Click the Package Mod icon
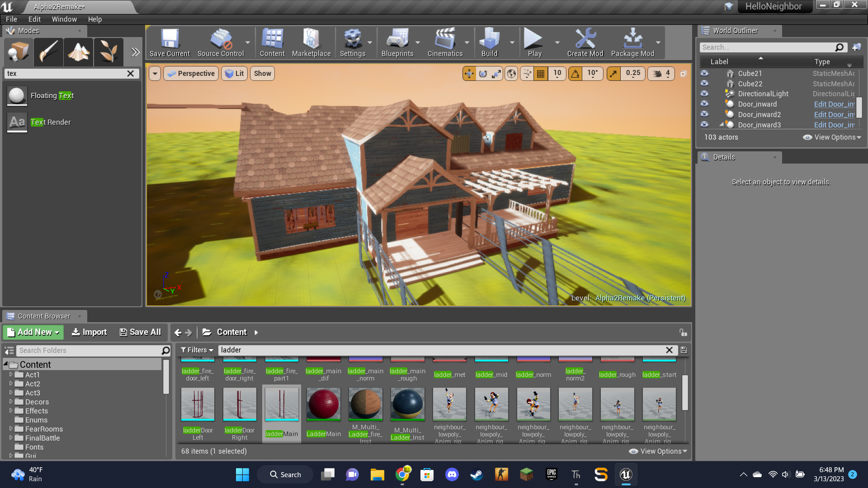The image size is (868, 488). [x=632, y=43]
